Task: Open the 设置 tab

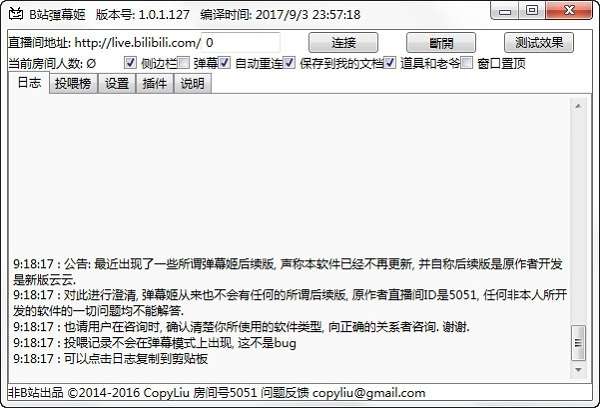Action: click(117, 83)
